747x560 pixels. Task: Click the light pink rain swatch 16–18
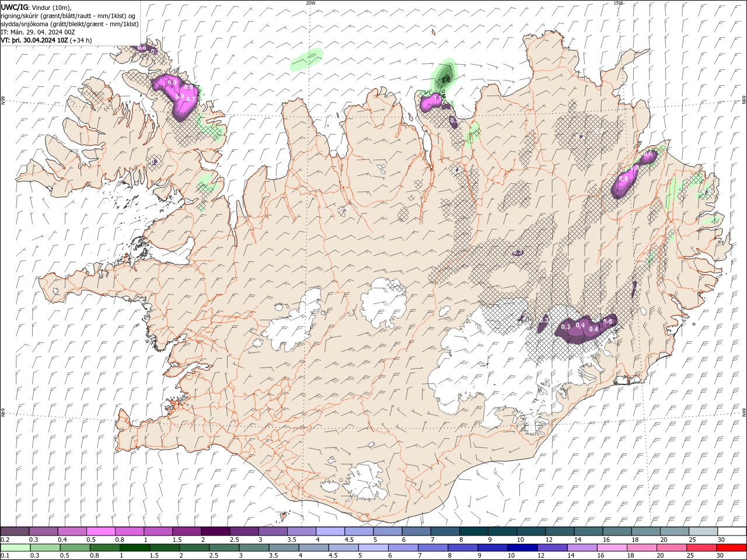611,548
